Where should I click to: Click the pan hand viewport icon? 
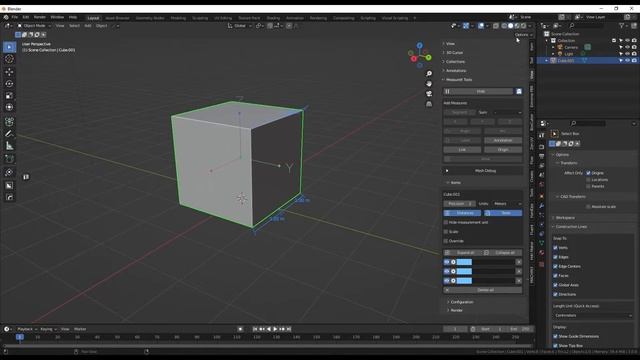[429, 84]
